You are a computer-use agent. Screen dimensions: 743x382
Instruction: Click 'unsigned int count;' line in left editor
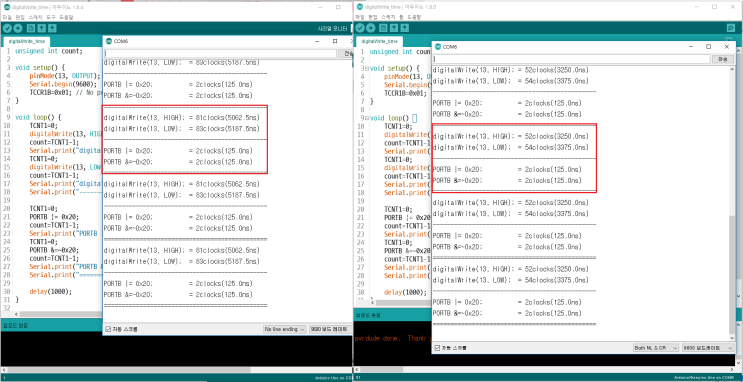coord(49,51)
